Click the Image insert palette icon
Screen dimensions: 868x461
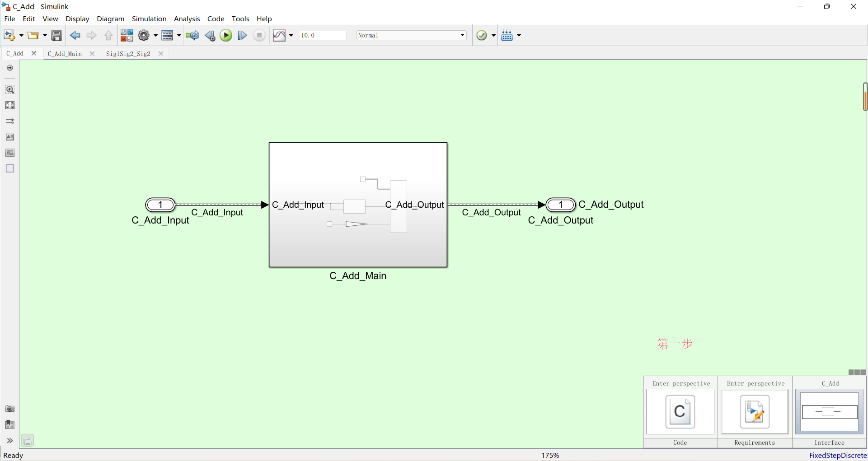point(10,153)
